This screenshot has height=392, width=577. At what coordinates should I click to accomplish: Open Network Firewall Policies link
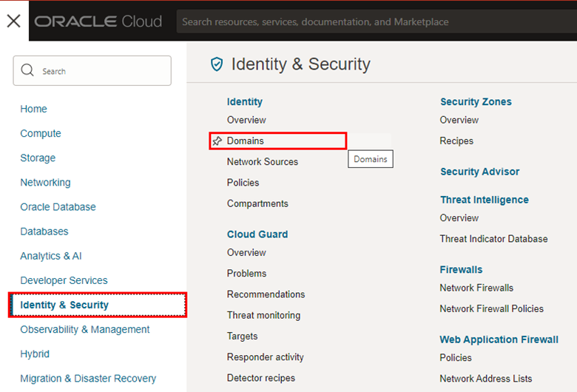click(x=492, y=309)
